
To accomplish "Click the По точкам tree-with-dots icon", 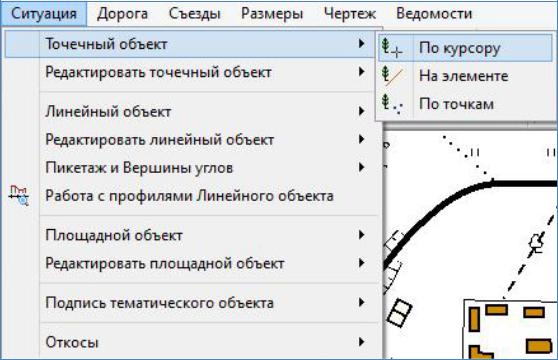I will coord(392,104).
